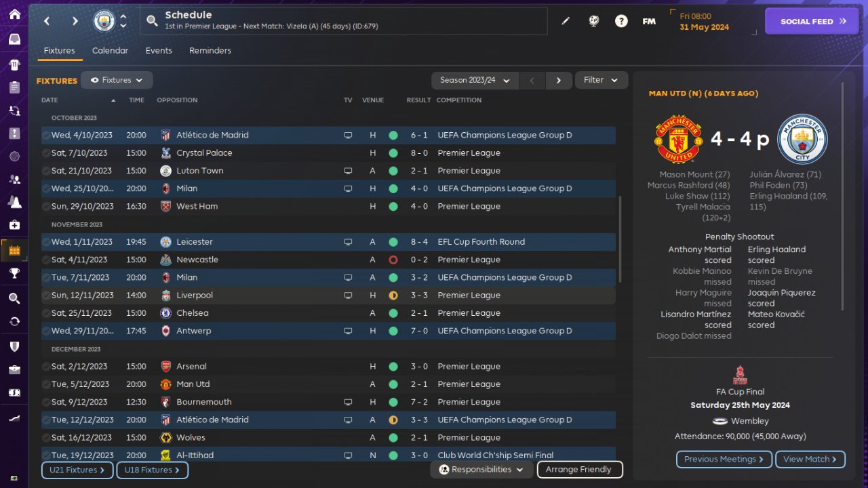Open the Filter dropdown
This screenshot has width=868, height=488.
(601, 80)
